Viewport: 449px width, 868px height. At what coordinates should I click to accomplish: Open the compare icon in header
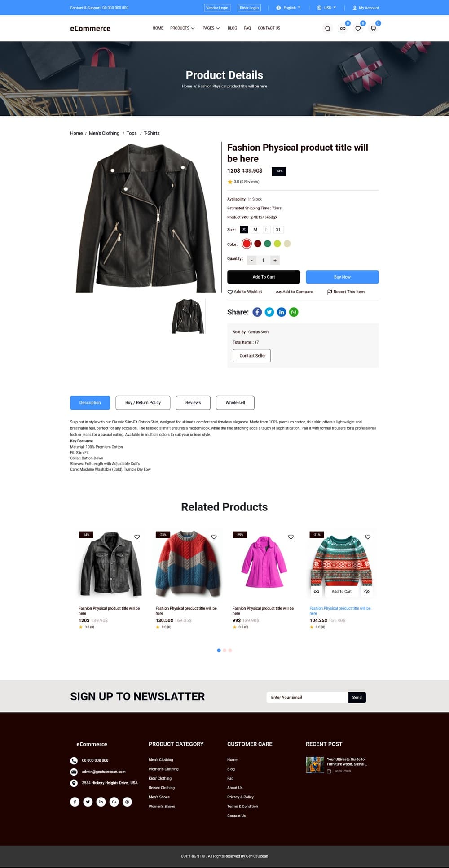[x=343, y=28]
